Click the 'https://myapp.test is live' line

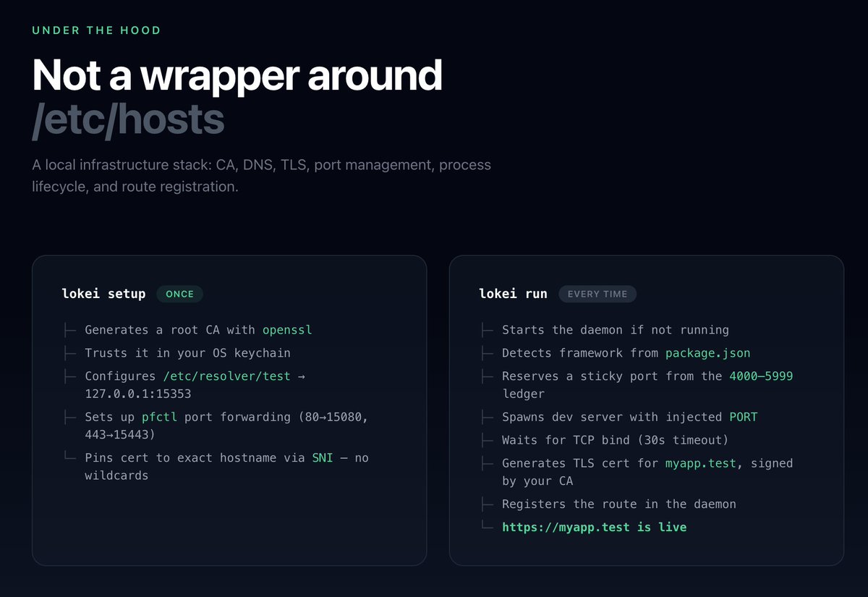[x=595, y=528]
